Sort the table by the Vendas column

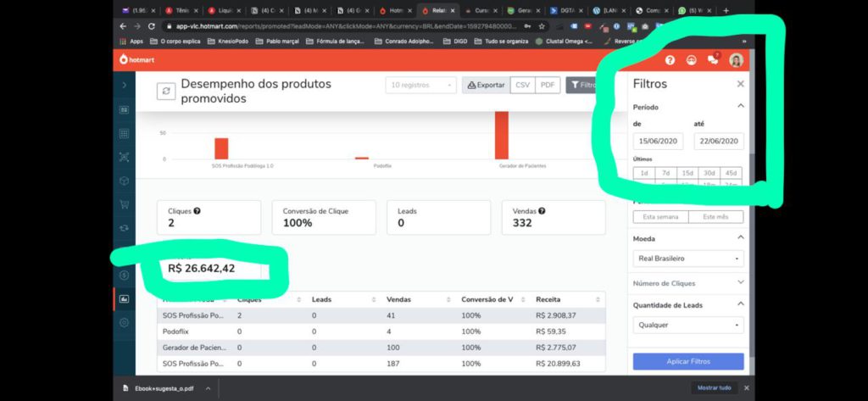tap(449, 299)
